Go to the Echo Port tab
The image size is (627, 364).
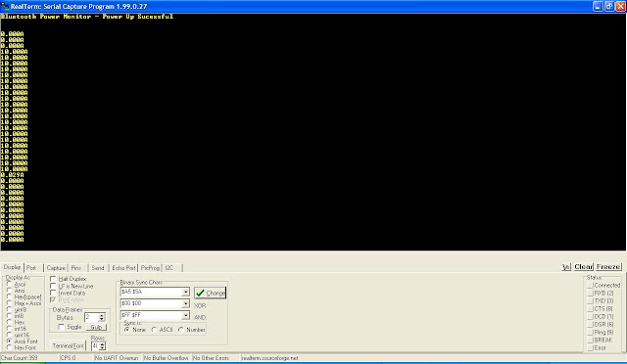[123, 268]
